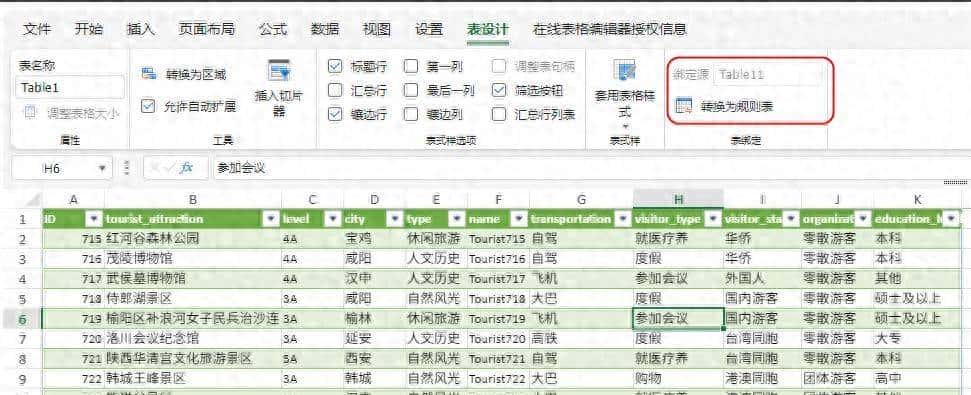Image resolution: width=971 pixels, height=395 pixels.
Task: Switch to the 设置 tab
Action: (x=429, y=29)
